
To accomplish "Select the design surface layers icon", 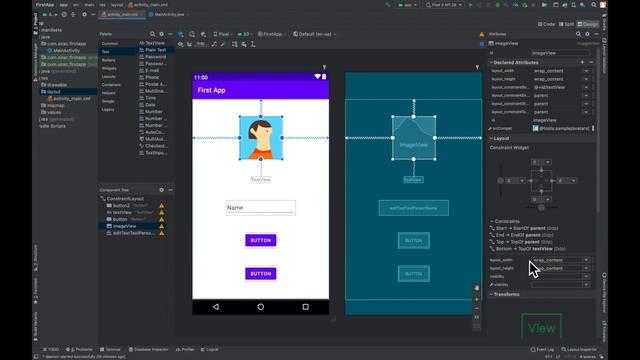I will point(181,34).
